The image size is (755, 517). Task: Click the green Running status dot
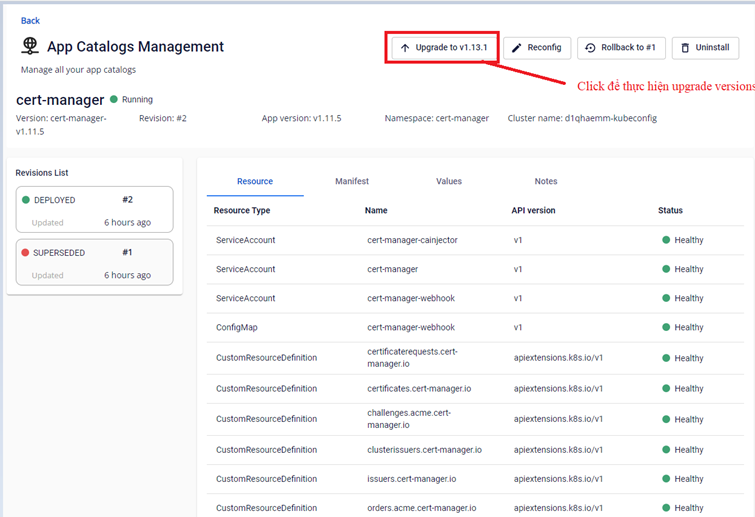(x=114, y=100)
